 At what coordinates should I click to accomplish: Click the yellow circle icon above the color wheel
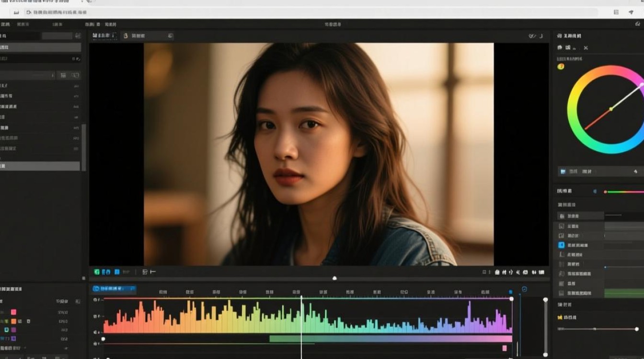pos(561,67)
